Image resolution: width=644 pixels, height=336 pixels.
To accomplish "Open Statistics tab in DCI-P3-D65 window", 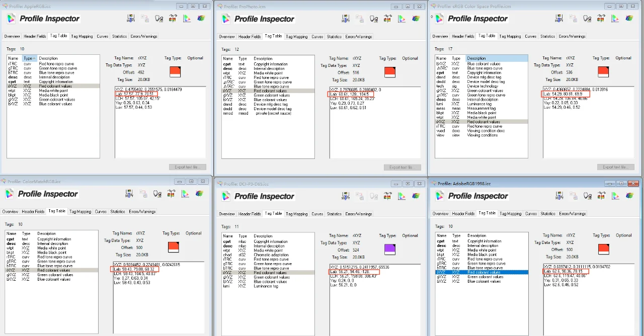I will [334, 214].
